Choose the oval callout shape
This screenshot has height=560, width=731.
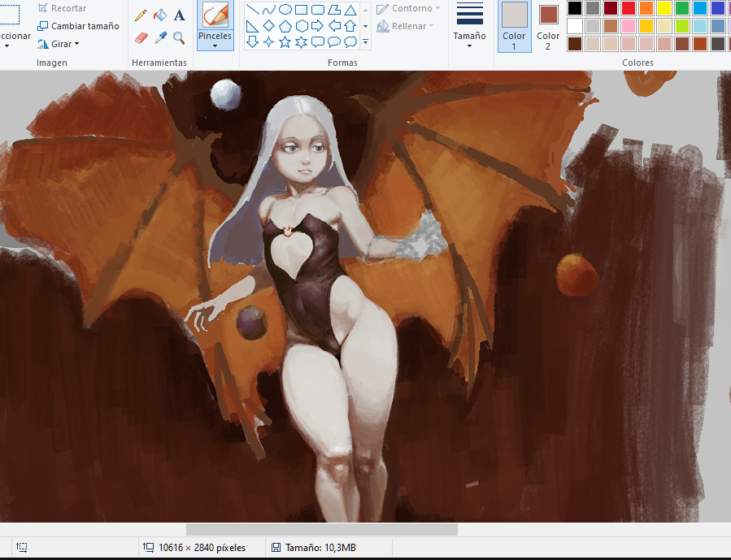tap(334, 42)
